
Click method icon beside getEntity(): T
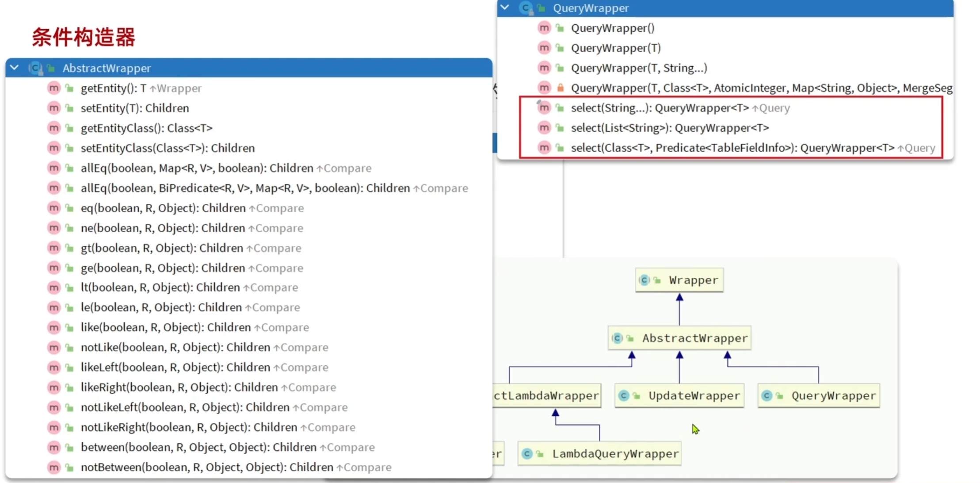click(x=53, y=88)
